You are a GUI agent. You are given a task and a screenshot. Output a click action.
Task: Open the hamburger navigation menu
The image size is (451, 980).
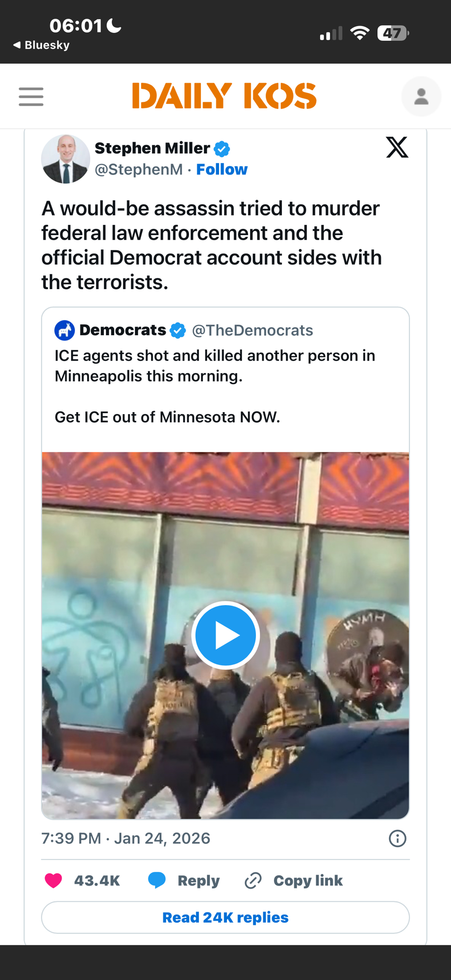pyautogui.click(x=31, y=97)
